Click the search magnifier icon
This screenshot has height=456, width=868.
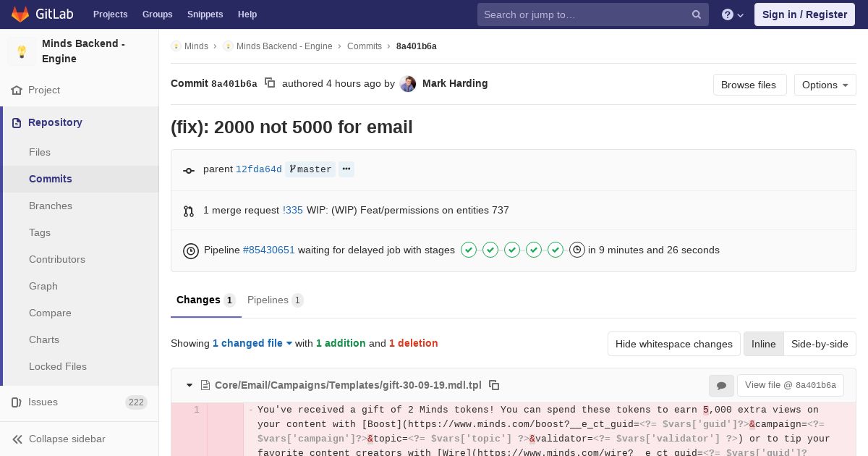(x=697, y=14)
